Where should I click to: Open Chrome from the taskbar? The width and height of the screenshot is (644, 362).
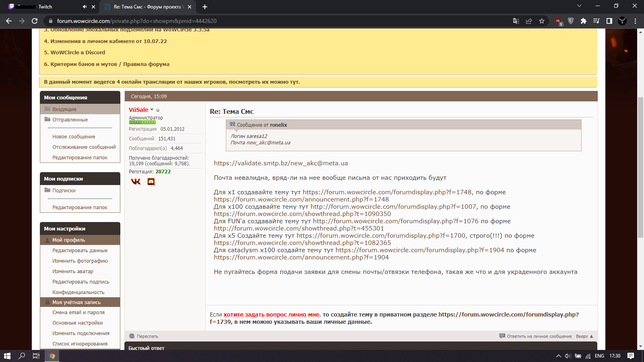(52, 356)
